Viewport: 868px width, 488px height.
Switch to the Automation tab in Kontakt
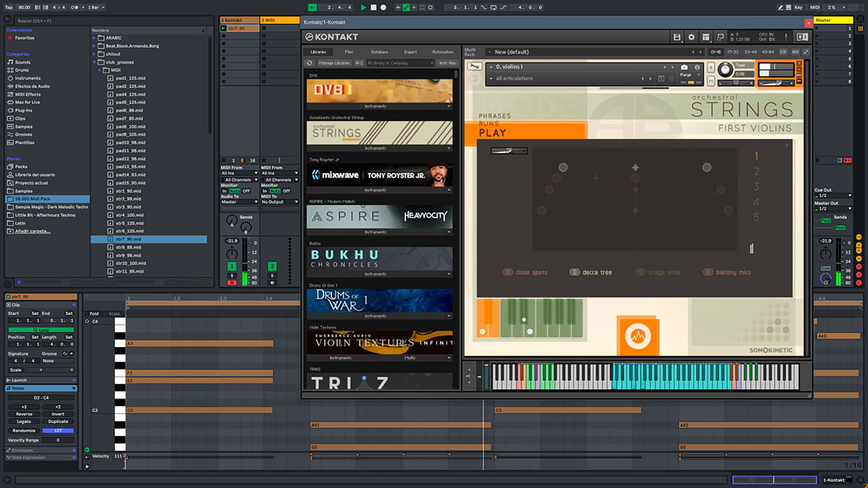pos(442,52)
